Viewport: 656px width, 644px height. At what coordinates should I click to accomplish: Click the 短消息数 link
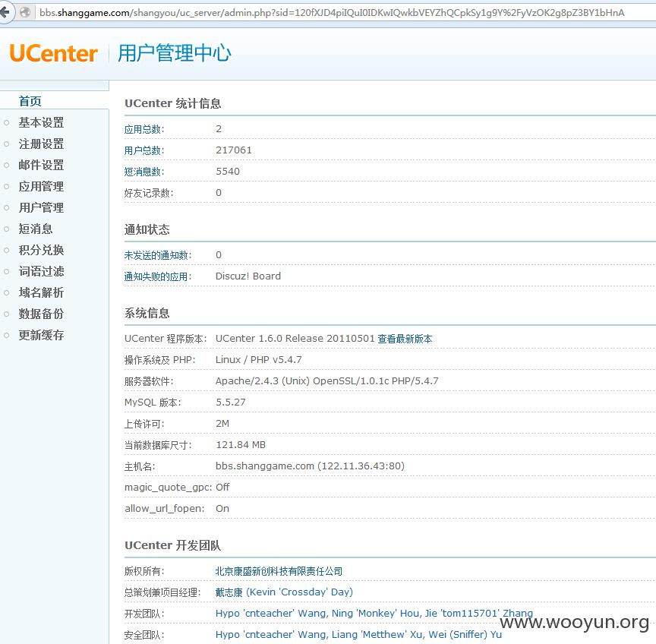pos(144,172)
